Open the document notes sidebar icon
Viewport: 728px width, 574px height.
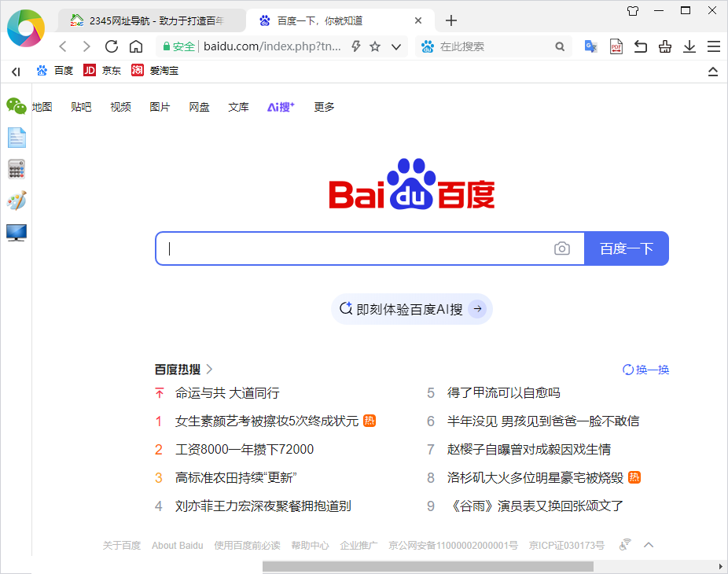coord(17,138)
